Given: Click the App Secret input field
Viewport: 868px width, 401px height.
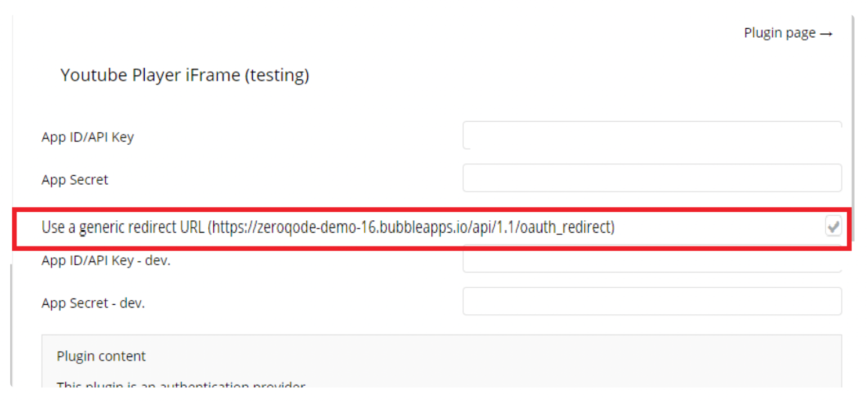Looking at the screenshot, I should click(x=652, y=178).
